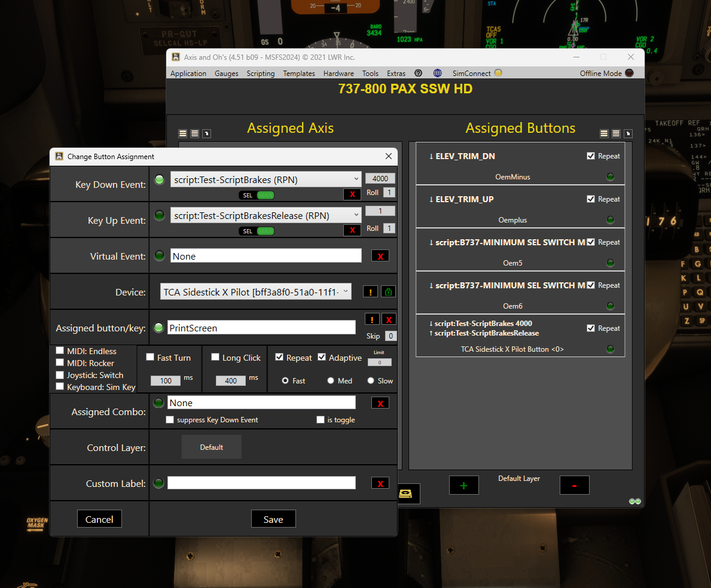Screen dimensions: 711x588
Task: Check the is toggle option
Action: 320,420
